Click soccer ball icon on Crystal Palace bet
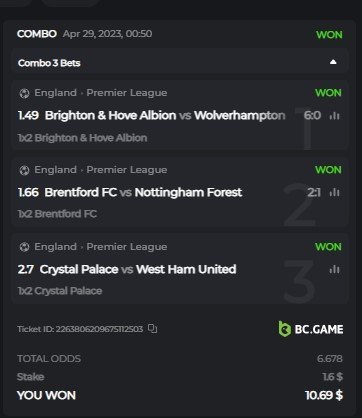 tap(24, 247)
